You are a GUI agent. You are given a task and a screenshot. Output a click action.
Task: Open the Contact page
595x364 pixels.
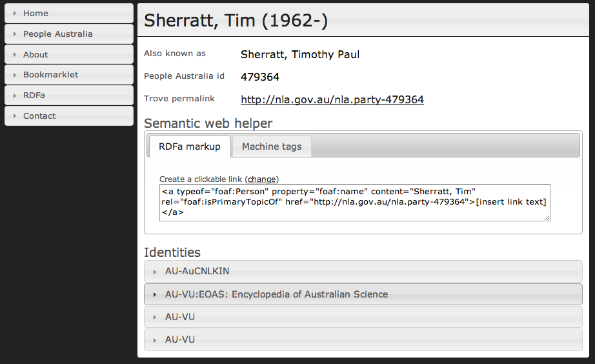[69, 116]
